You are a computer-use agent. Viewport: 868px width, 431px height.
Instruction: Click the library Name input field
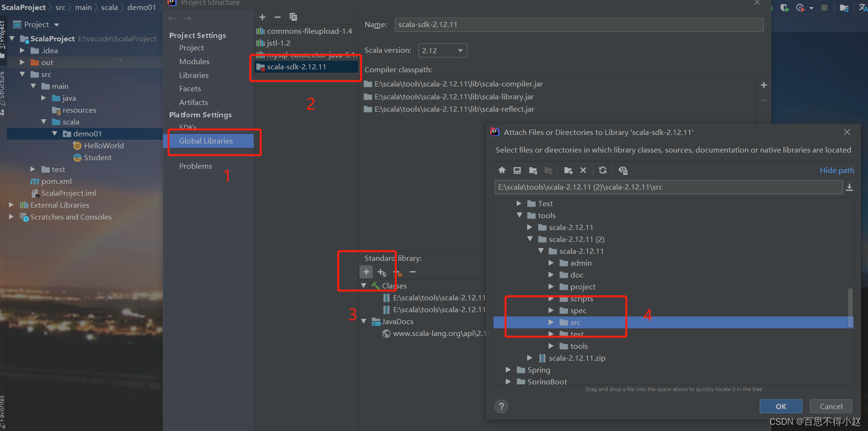[579, 25]
